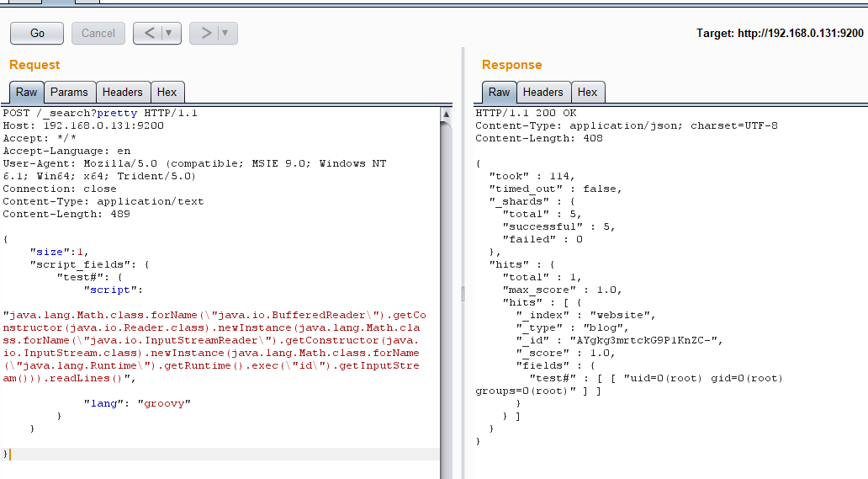This screenshot has height=479, width=868.
Task: Click the Response panel heading
Action: pos(512,65)
